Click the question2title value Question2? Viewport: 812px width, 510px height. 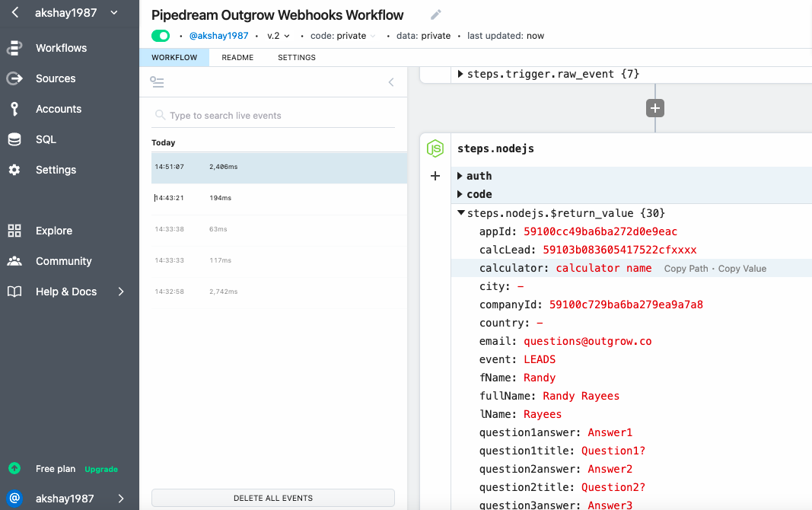(x=613, y=487)
